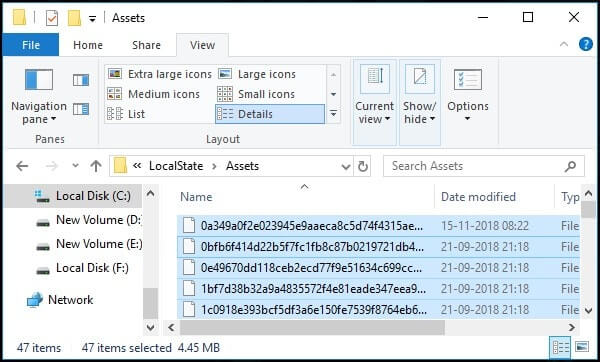The height and width of the screenshot is (362, 600).
Task: Toggle the Preview pane icon
Action: [x=81, y=80]
